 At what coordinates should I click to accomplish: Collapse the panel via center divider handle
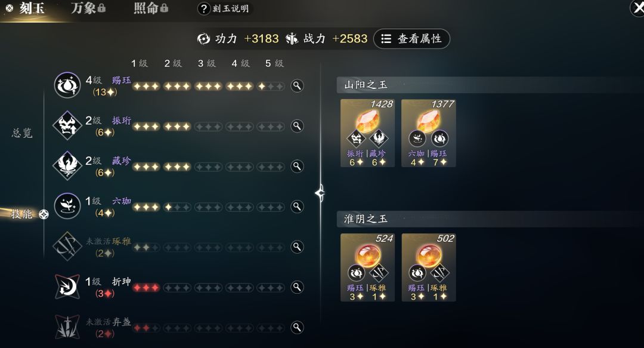pos(321,193)
